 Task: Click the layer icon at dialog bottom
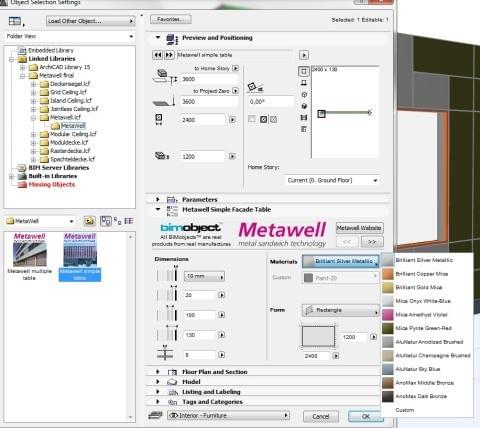coord(155,415)
